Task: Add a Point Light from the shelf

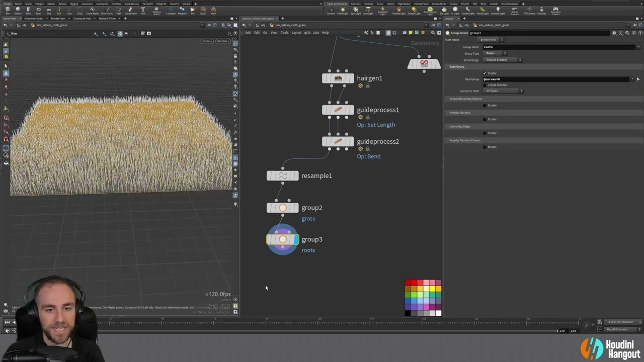Action: [343, 11]
